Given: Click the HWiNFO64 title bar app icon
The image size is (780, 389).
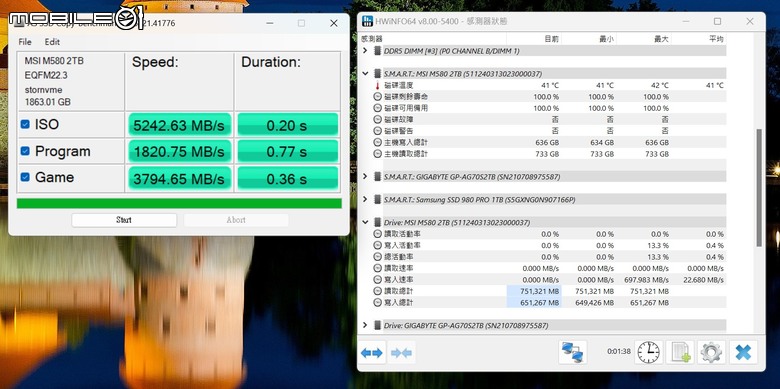Looking at the screenshot, I should [x=368, y=21].
